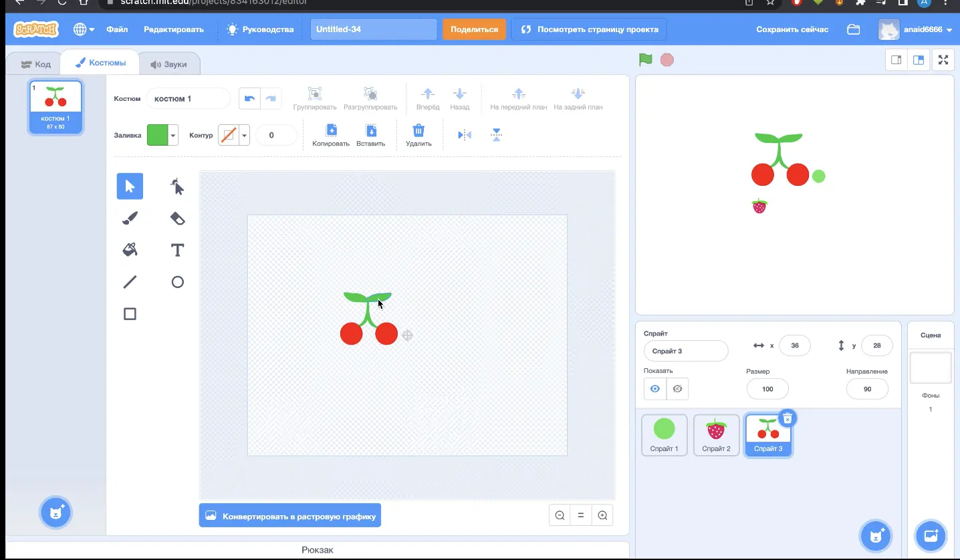The width and height of the screenshot is (960, 560).
Task: Enter full screen stage mode
Action: 943,59
